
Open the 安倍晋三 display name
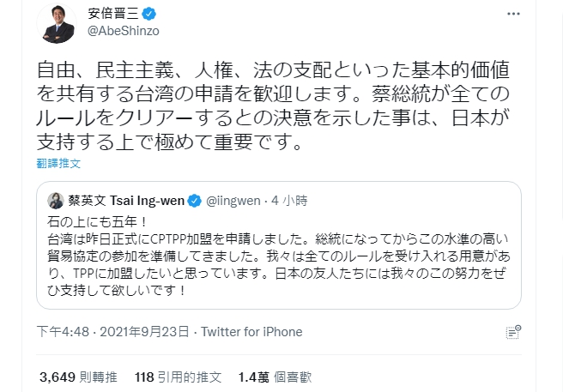coord(114,14)
